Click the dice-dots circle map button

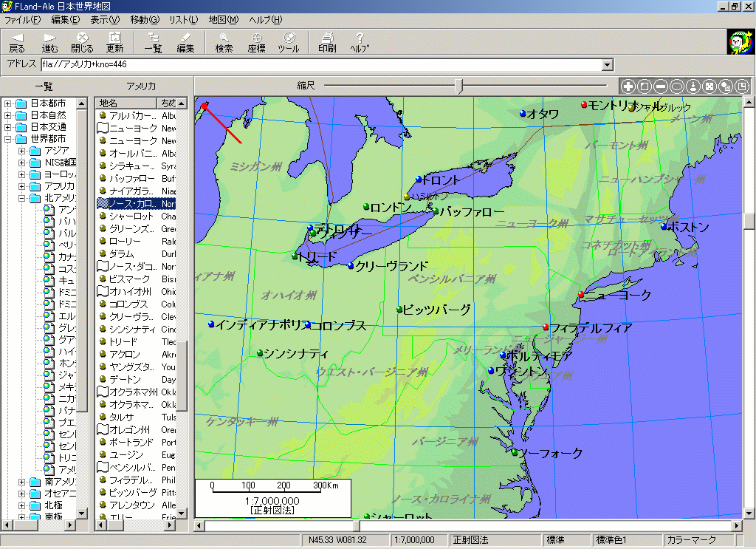tap(709, 86)
